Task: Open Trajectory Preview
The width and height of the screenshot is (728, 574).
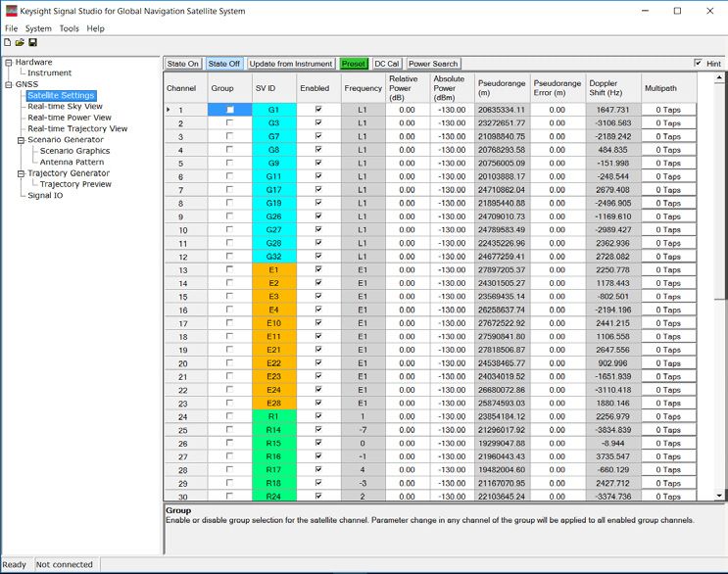Action: (x=75, y=184)
